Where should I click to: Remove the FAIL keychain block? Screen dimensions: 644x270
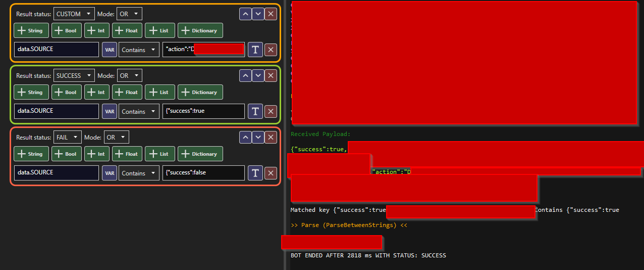coord(271,137)
